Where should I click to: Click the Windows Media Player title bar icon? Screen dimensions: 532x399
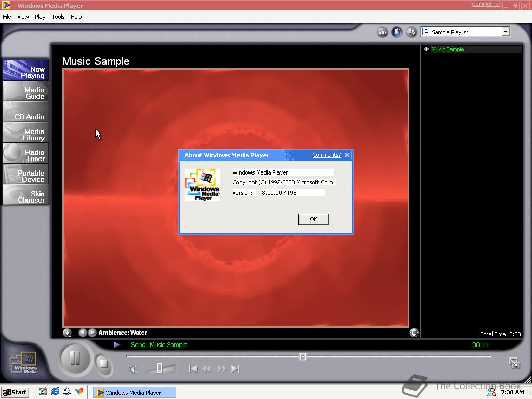point(6,5)
